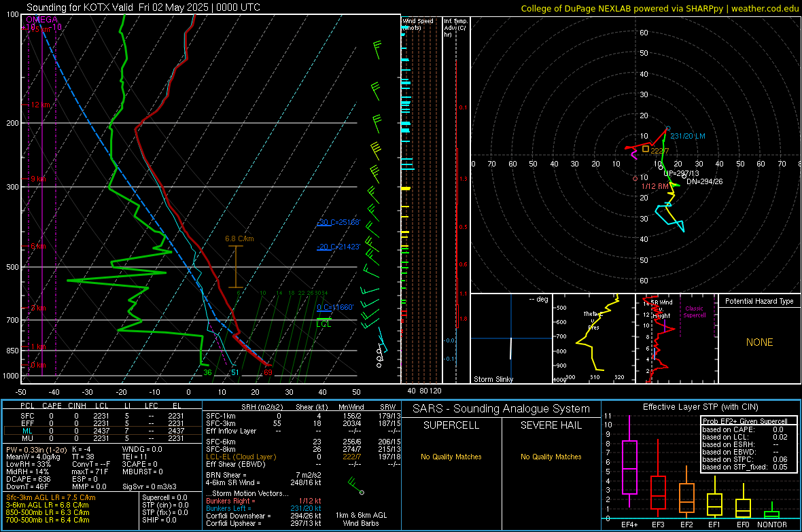
Task: Click the 'Inf. Temp. Adv.' panel header
Action: 455,28
